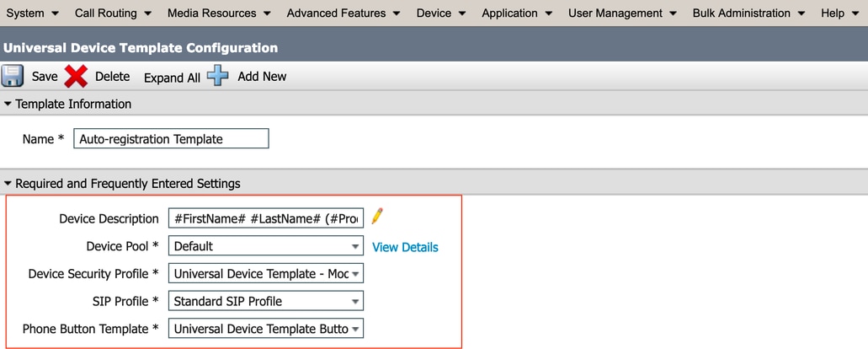Viewport: 868px width, 349px height.
Task: Open the Phone Button Template dropdown
Action: click(266, 329)
